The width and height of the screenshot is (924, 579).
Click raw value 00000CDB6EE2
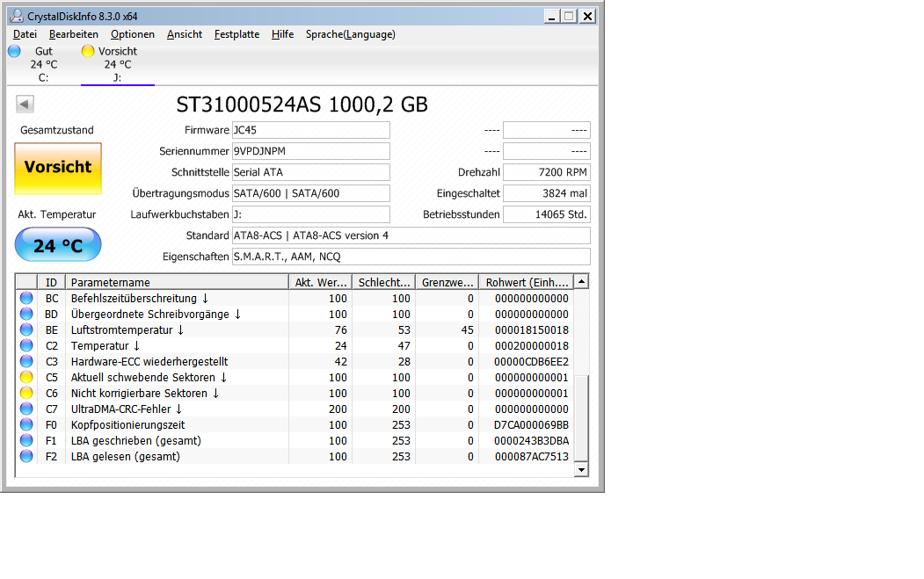532,362
